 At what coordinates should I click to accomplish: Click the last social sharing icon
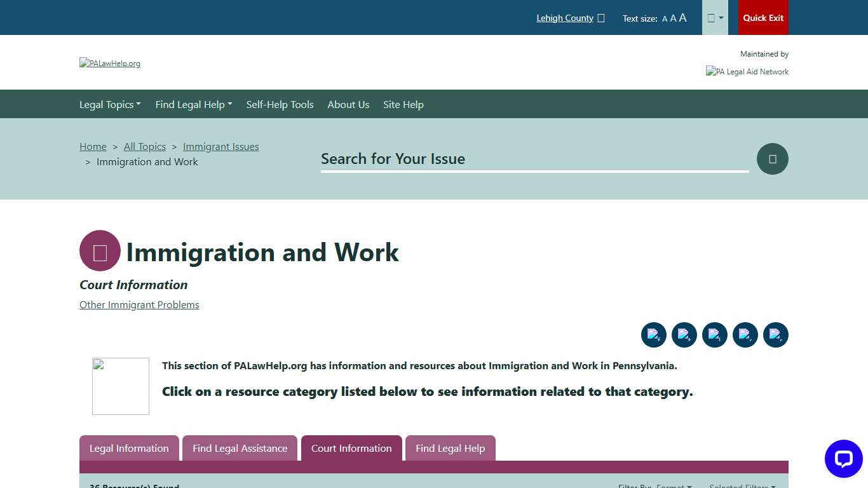point(776,335)
